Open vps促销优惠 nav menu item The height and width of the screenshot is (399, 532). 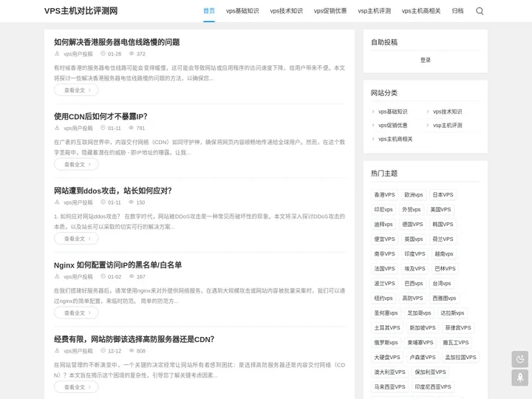(330, 11)
